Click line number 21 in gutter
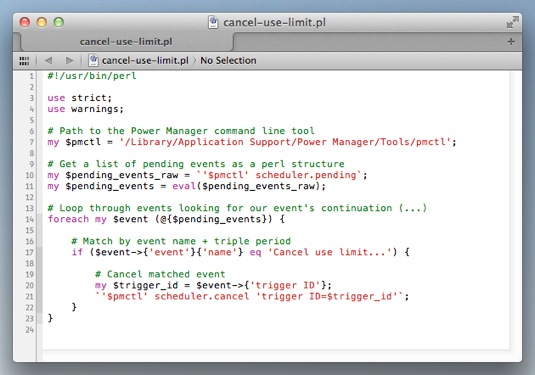The width and height of the screenshot is (535, 375). [30, 296]
